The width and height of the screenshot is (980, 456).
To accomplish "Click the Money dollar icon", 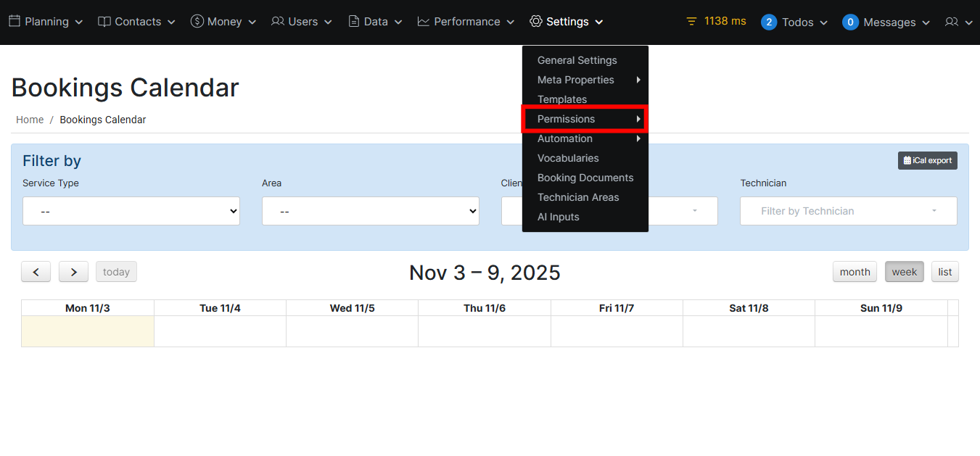I will click(x=197, y=22).
